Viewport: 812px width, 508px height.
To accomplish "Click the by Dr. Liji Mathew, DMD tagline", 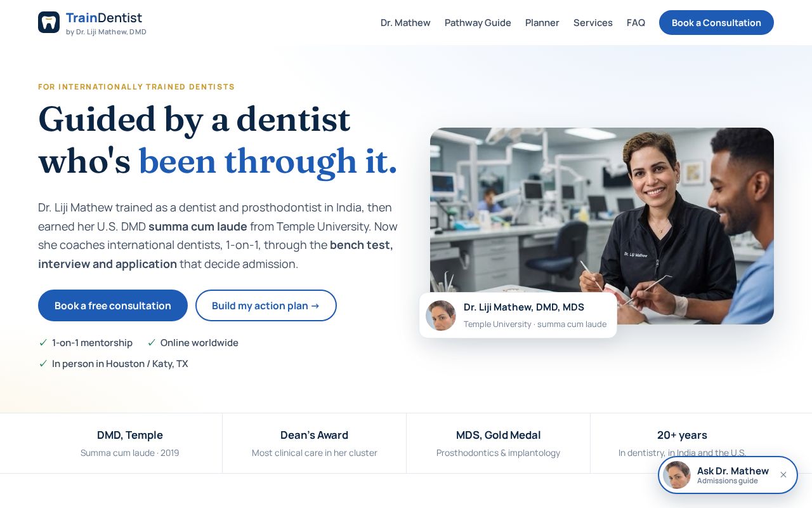I will pyautogui.click(x=106, y=32).
